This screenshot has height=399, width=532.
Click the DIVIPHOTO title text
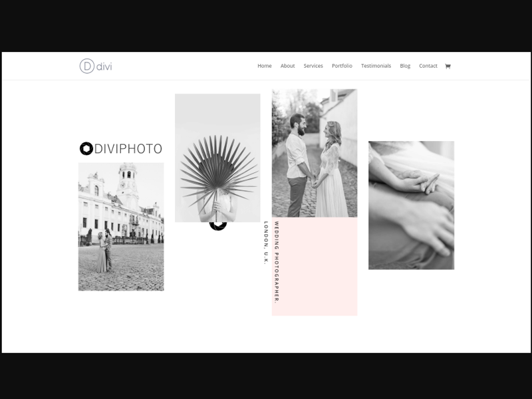[128, 148]
